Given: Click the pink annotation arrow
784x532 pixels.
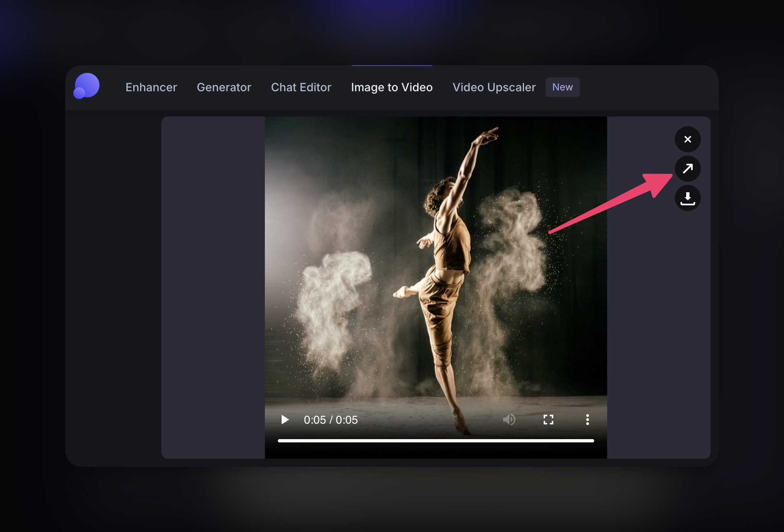Looking at the screenshot, I should pos(611,204).
